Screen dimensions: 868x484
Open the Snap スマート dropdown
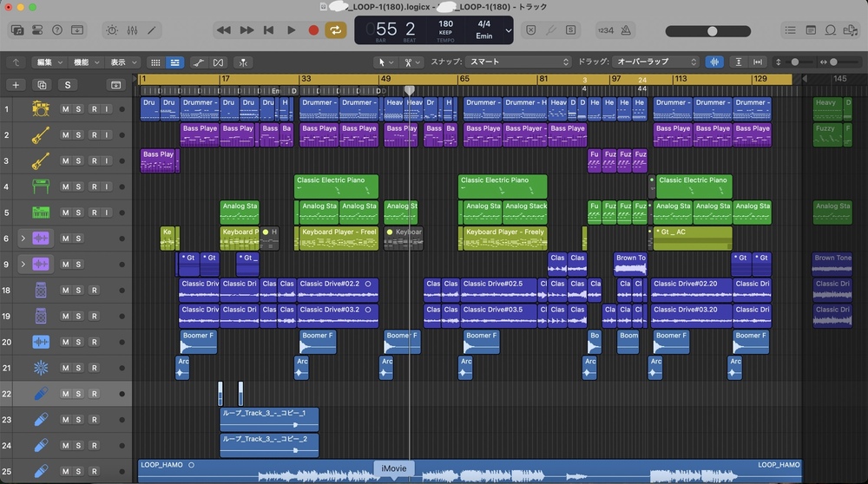(518, 62)
